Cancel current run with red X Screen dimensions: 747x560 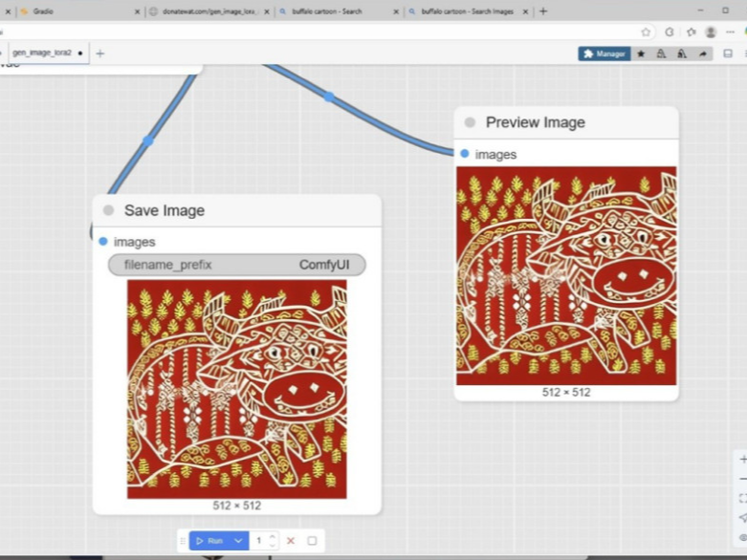(x=291, y=541)
